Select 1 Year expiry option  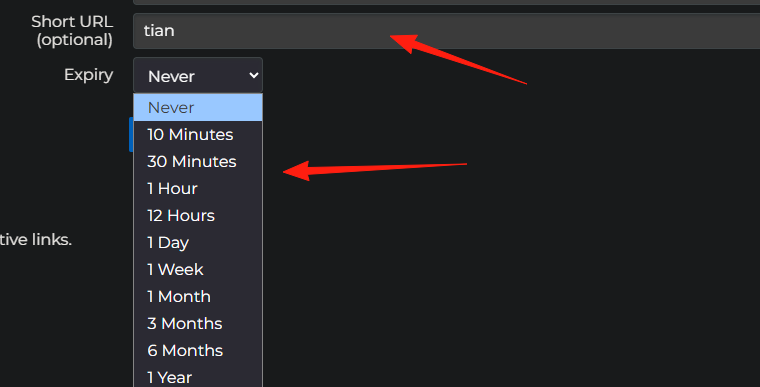coord(198,376)
